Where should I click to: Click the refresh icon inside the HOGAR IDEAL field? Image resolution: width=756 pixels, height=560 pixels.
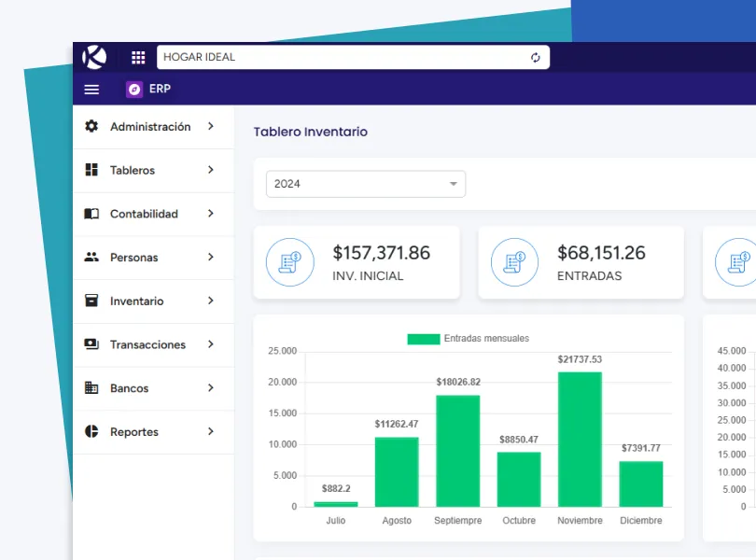[x=535, y=57]
